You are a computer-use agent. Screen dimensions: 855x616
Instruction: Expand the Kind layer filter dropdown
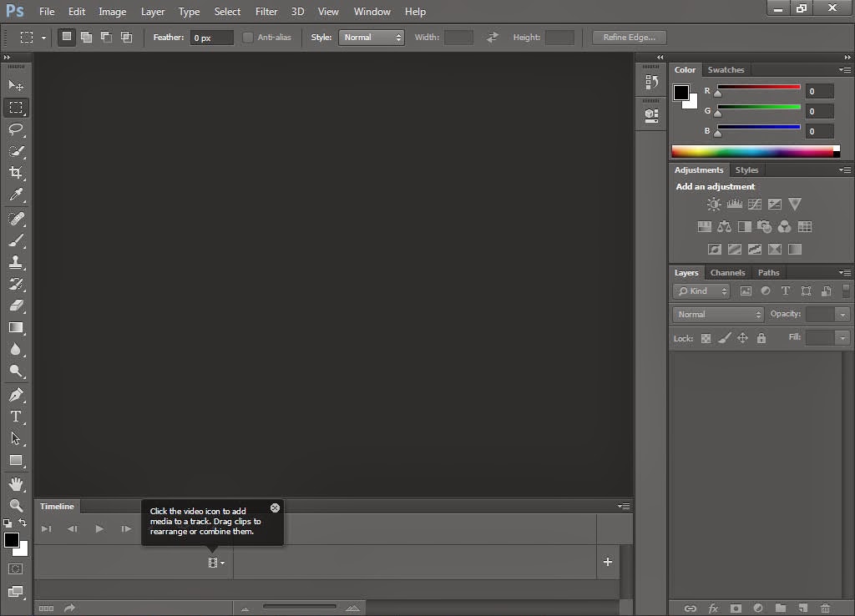coord(701,291)
